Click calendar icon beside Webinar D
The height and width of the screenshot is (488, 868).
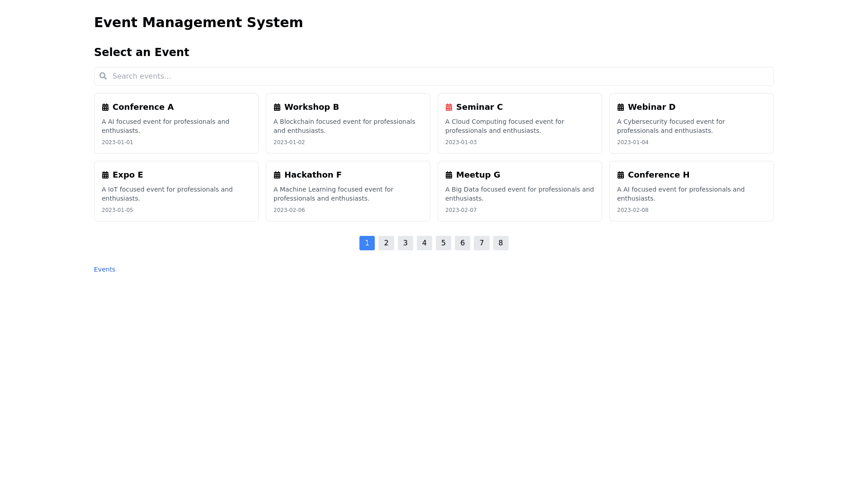pyautogui.click(x=621, y=107)
